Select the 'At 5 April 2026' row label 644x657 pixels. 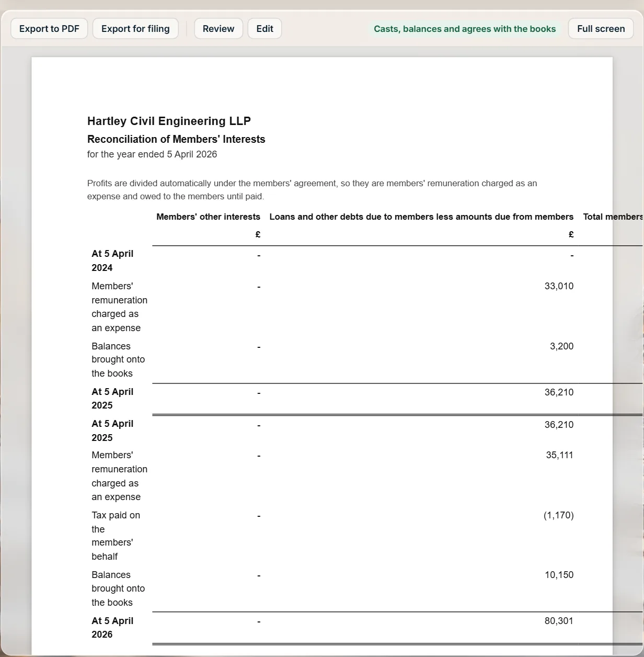[x=112, y=628]
